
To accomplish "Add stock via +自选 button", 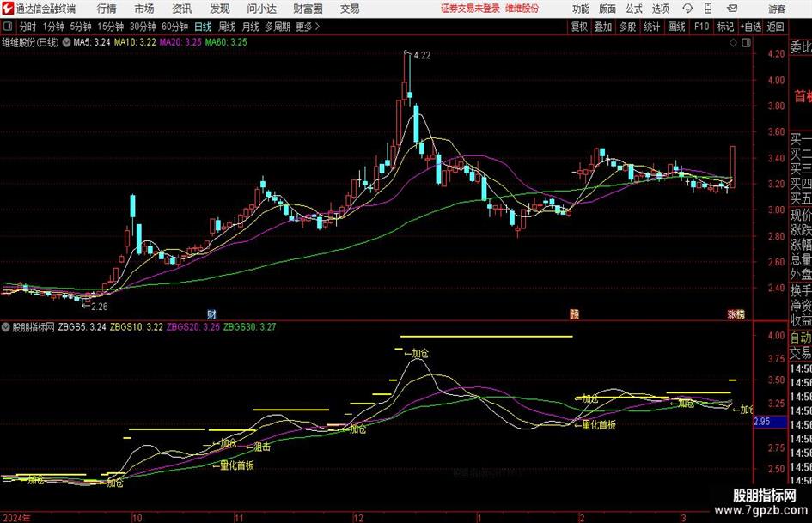I will (750, 27).
